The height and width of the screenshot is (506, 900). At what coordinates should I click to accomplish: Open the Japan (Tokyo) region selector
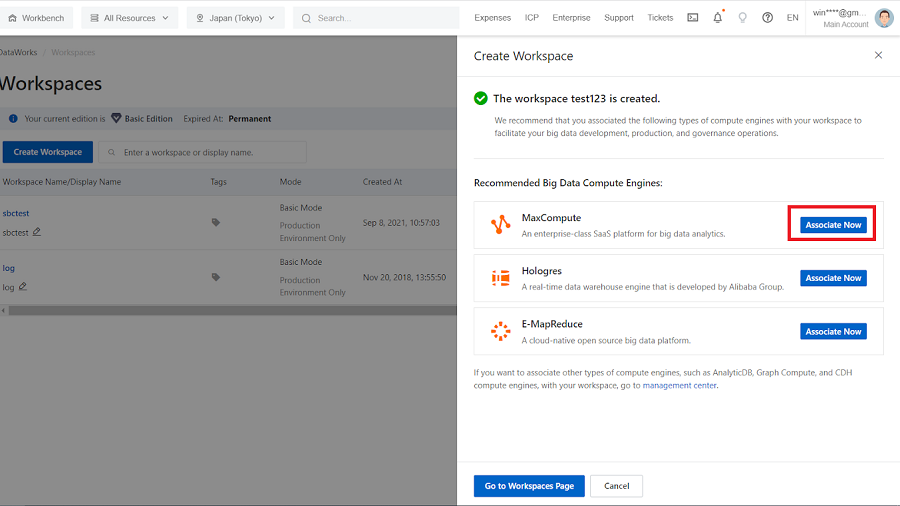pyautogui.click(x=235, y=18)
